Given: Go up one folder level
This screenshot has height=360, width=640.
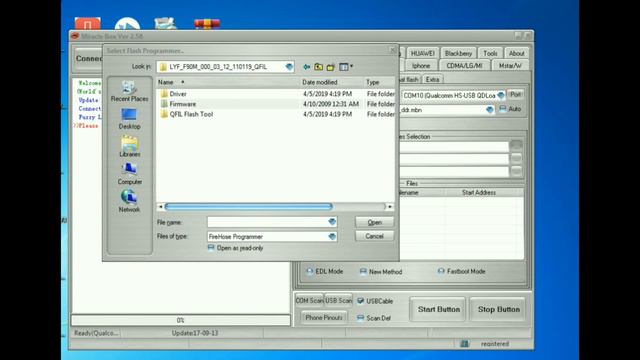Looking at the screenshot, I should click(318, 67).
